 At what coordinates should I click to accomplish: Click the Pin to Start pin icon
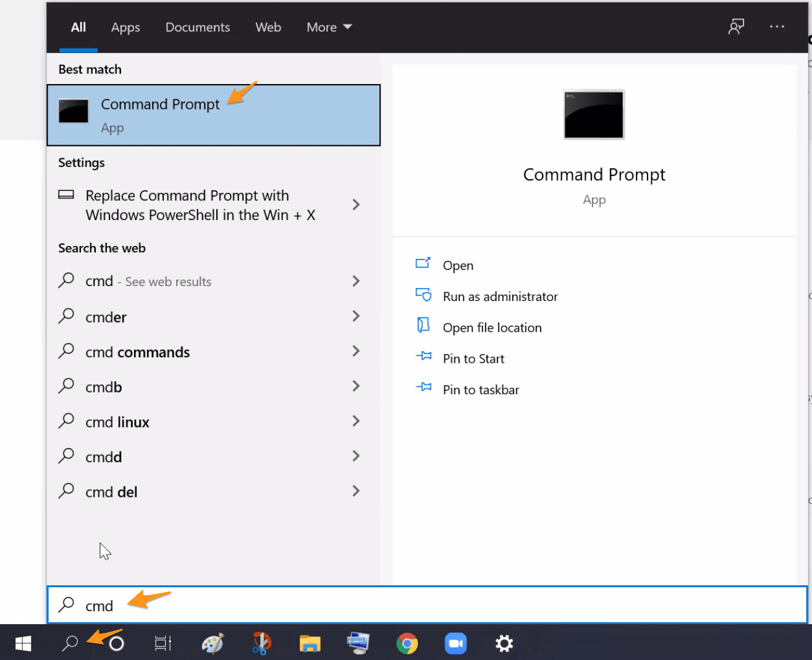click(424, 358)
